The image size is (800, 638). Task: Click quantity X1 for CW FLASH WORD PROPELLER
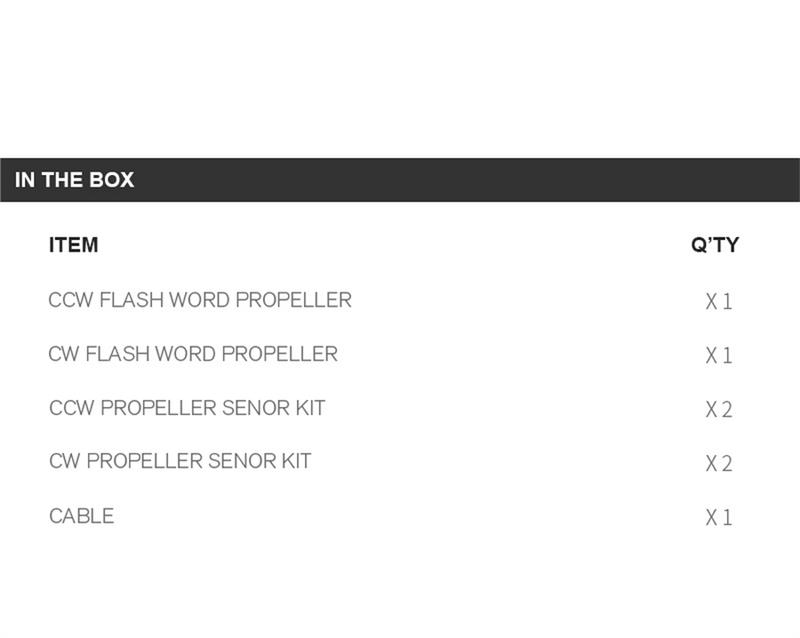point(719,355)
